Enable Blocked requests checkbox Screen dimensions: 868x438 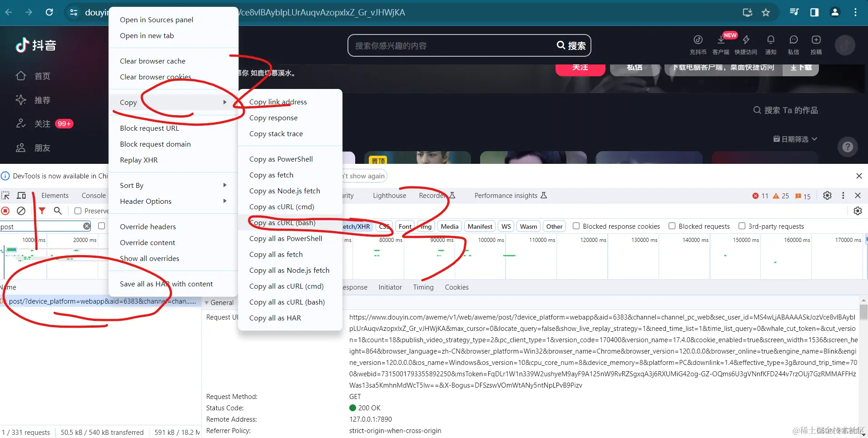[672, 226]
